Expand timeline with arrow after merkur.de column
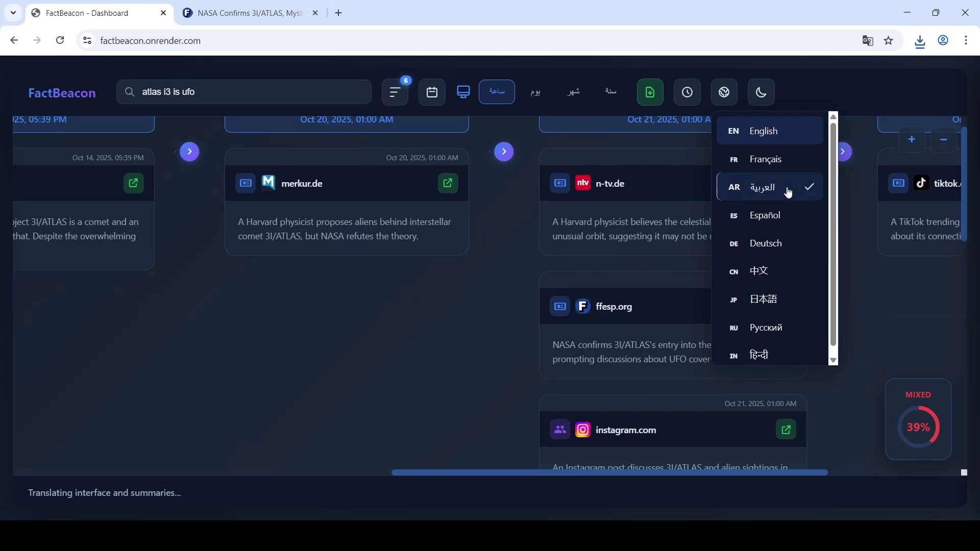The width and height of the screenshot is (980, 551). (504, 152)
